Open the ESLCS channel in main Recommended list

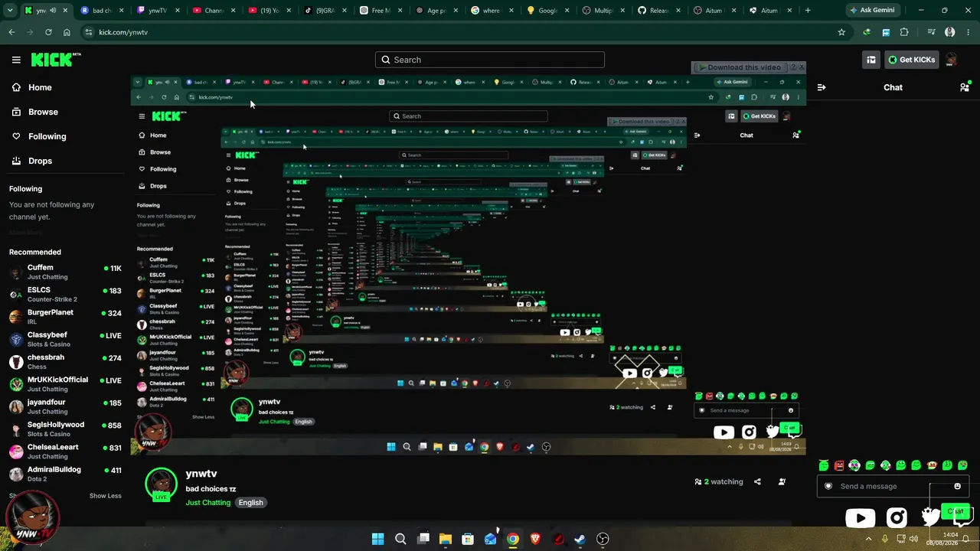click(65, 295)
